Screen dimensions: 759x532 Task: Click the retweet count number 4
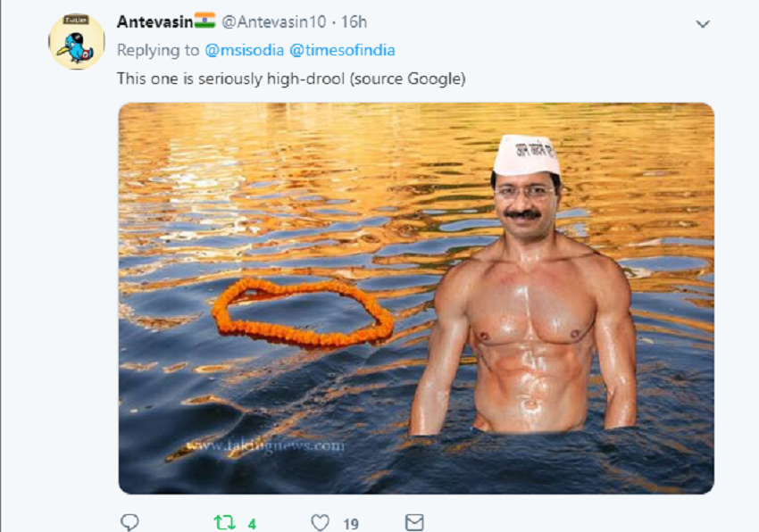pos(252,524)
